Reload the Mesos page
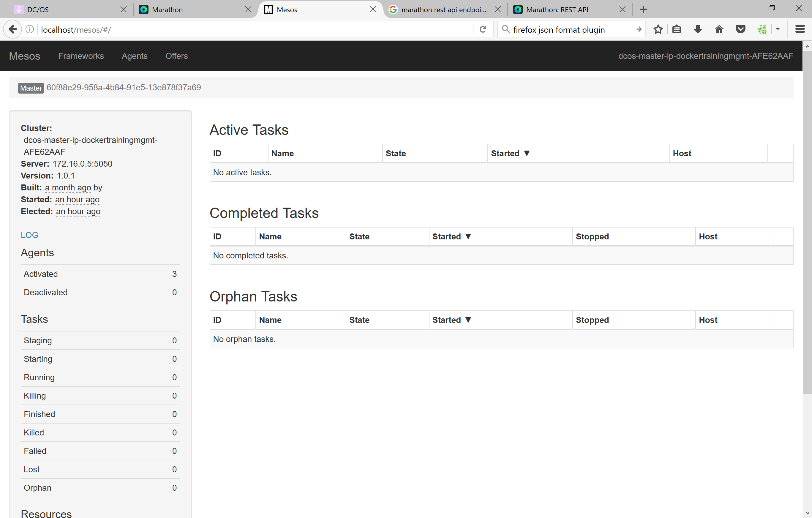The width and height of the screenshot is (812, 518). point(483,30)
